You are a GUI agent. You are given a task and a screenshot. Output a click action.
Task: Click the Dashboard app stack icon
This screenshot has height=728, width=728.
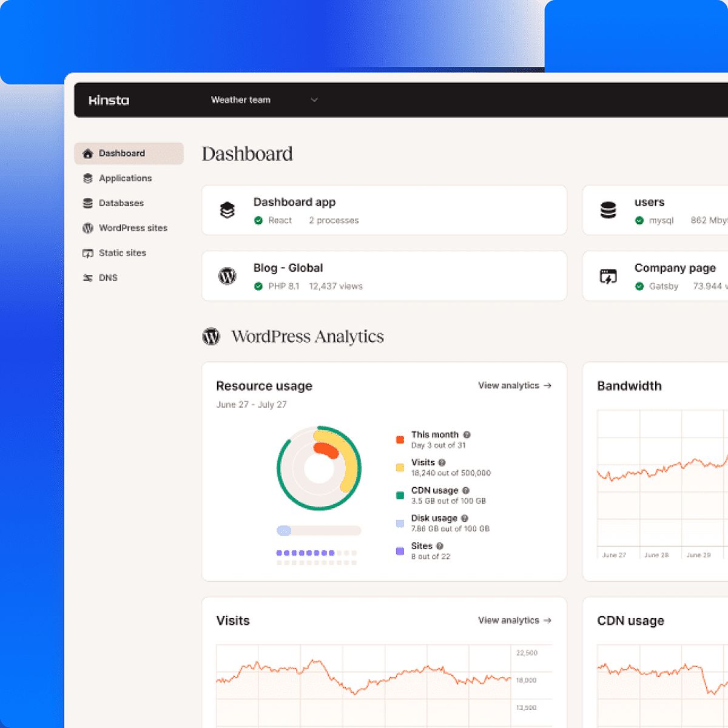pyautogui.click(x=227, y=210)
